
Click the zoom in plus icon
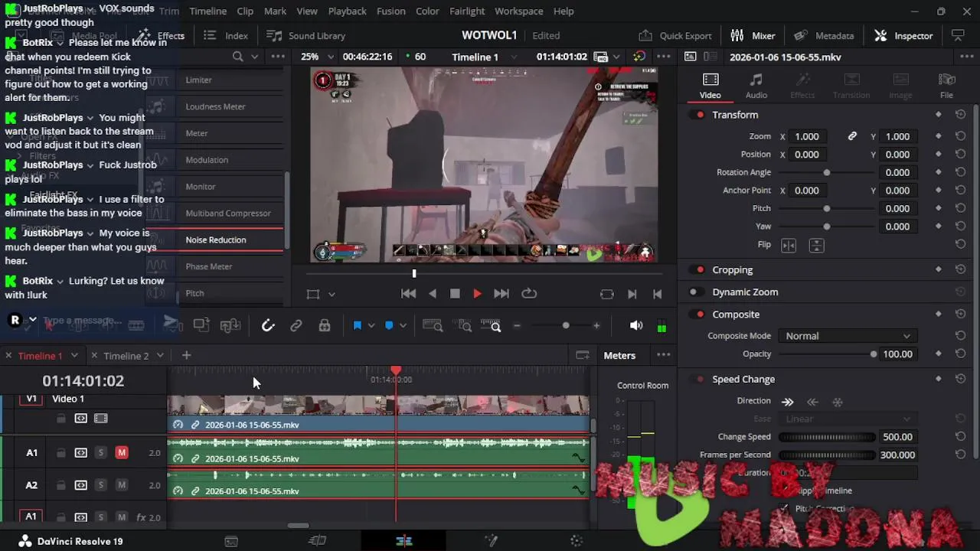click(x=596, y=325)
